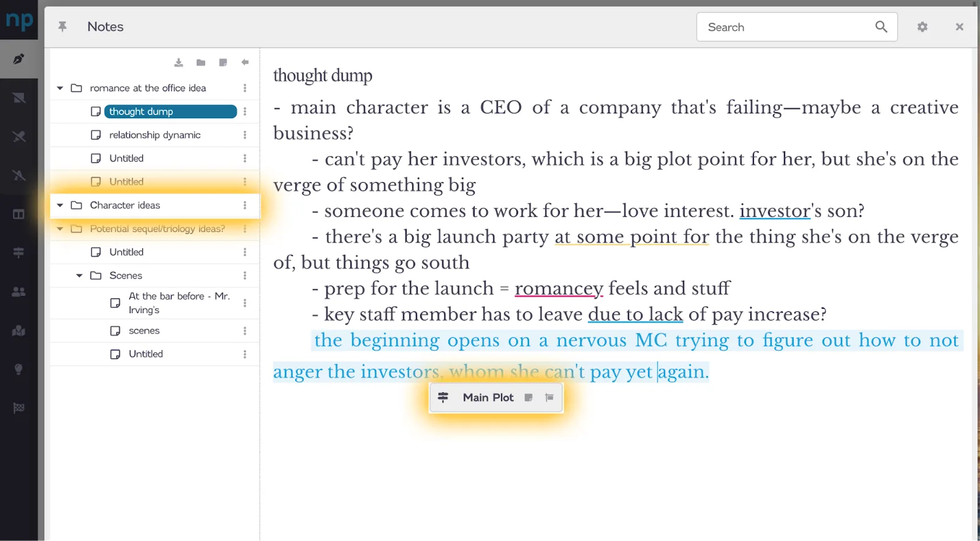Open options menu for thought dump note
The width and height of the screenshot is (980, 541).
point(245,112)
